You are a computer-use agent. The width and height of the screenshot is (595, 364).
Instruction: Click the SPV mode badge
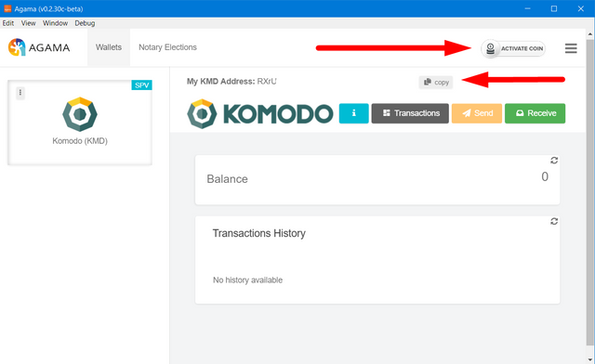pos(141,84)
